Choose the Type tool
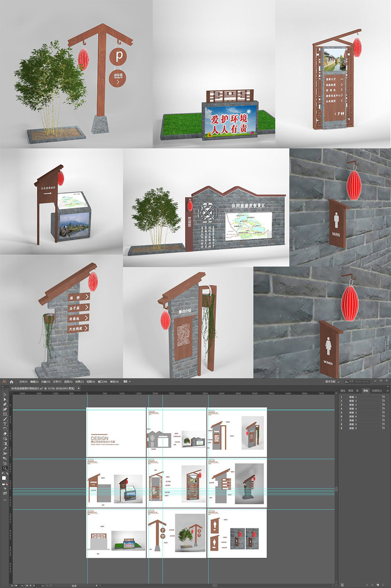Viewport: 391px width, 588px height. (4, 425)
